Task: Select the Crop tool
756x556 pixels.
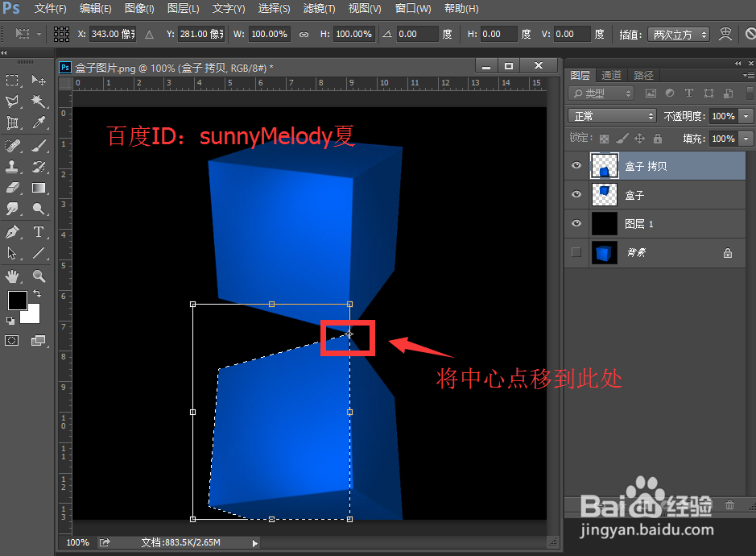Action: tap(13, 123)
